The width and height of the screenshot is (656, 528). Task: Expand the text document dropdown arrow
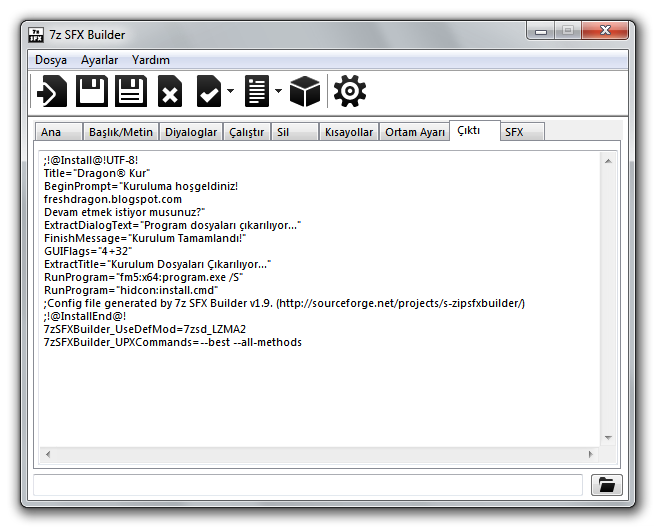279,91
